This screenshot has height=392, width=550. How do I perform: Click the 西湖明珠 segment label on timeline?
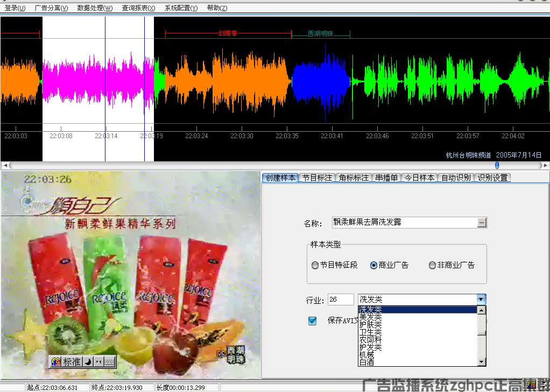tap(320, 34)
